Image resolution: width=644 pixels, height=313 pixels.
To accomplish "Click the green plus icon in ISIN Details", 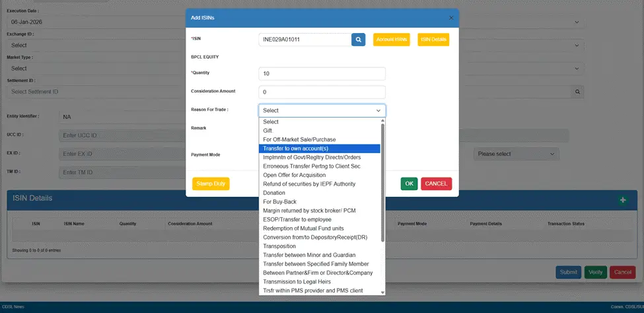I will (622, 199).
